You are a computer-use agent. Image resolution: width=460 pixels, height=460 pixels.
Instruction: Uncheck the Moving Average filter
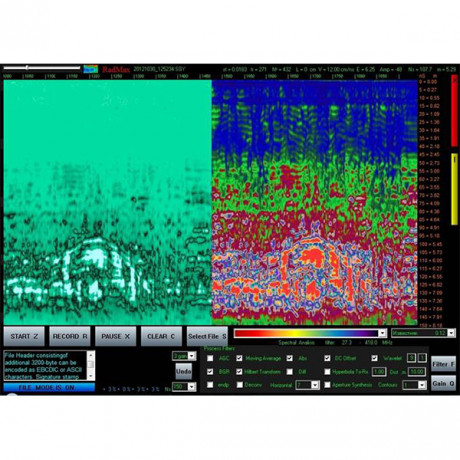[239, 358]
